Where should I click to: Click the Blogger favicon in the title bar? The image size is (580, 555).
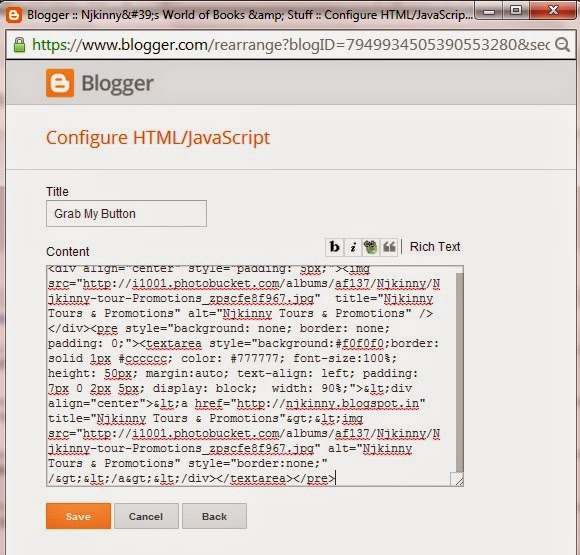(14, 15)
